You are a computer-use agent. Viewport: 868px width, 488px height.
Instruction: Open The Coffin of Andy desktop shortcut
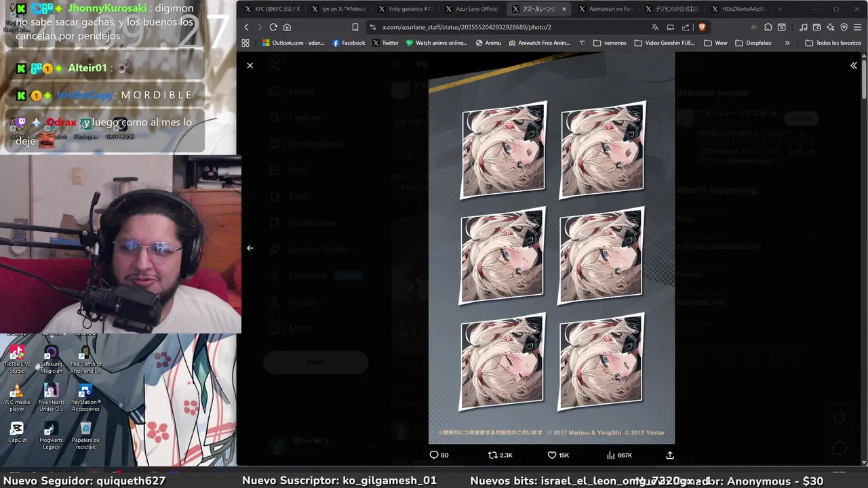point(85,359)
